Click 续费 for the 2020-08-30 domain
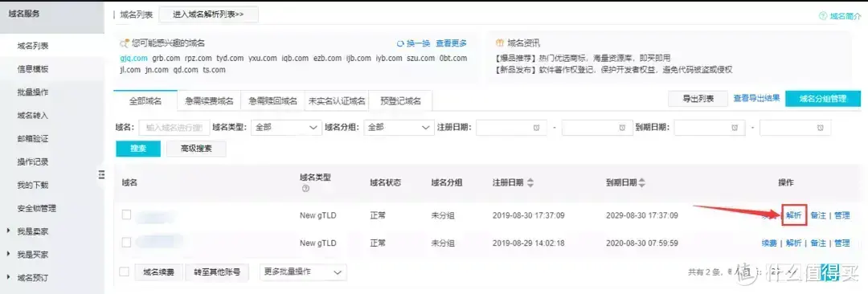The image size is (868, 294). [x=769, y=243]
